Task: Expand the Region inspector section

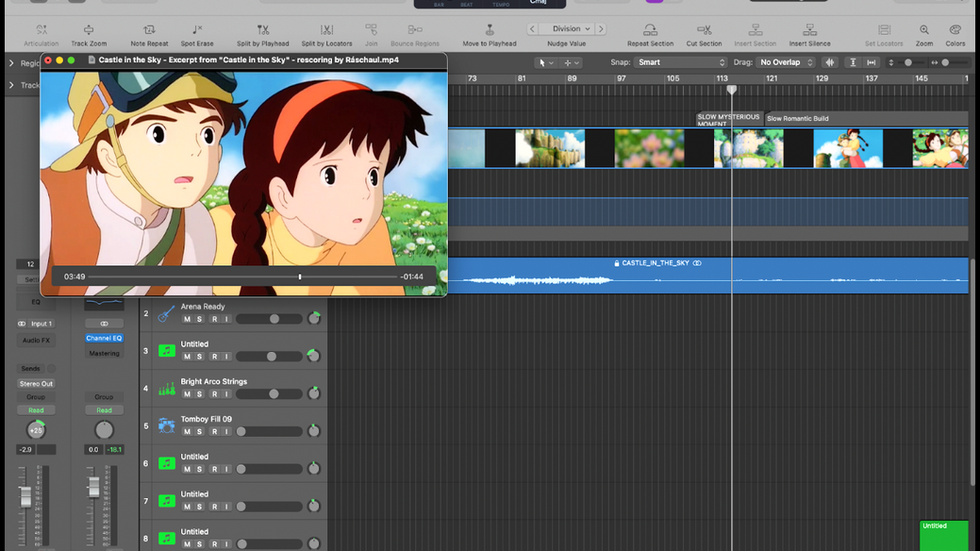Action: [x=11, y=63]
